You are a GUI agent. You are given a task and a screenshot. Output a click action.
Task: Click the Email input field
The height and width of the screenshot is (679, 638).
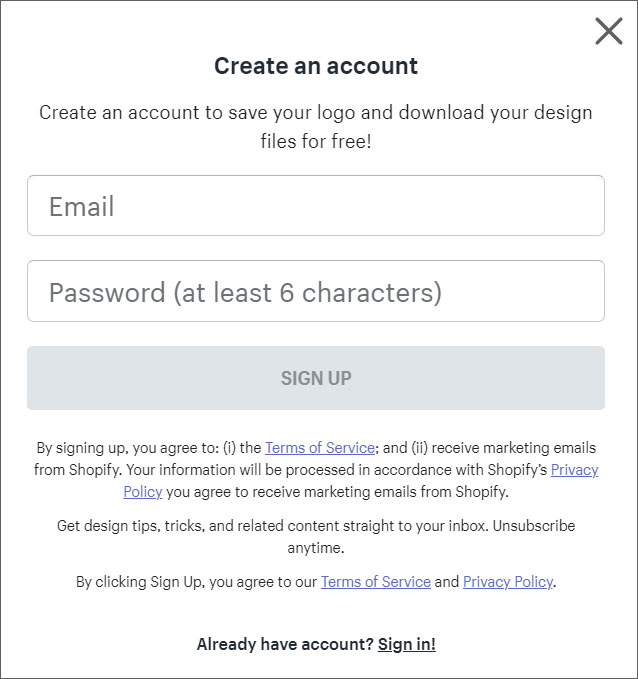coord(316,206)
